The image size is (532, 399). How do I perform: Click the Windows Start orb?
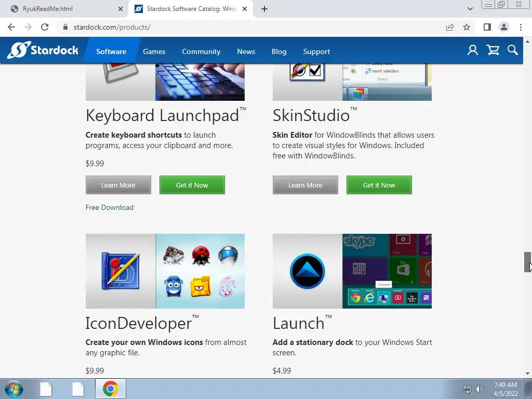[x=14, y=389]
